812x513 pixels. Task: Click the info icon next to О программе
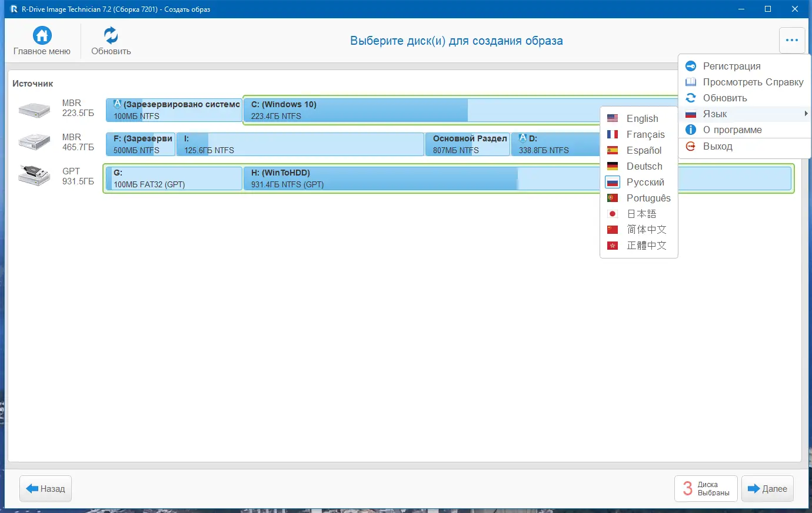690,130
